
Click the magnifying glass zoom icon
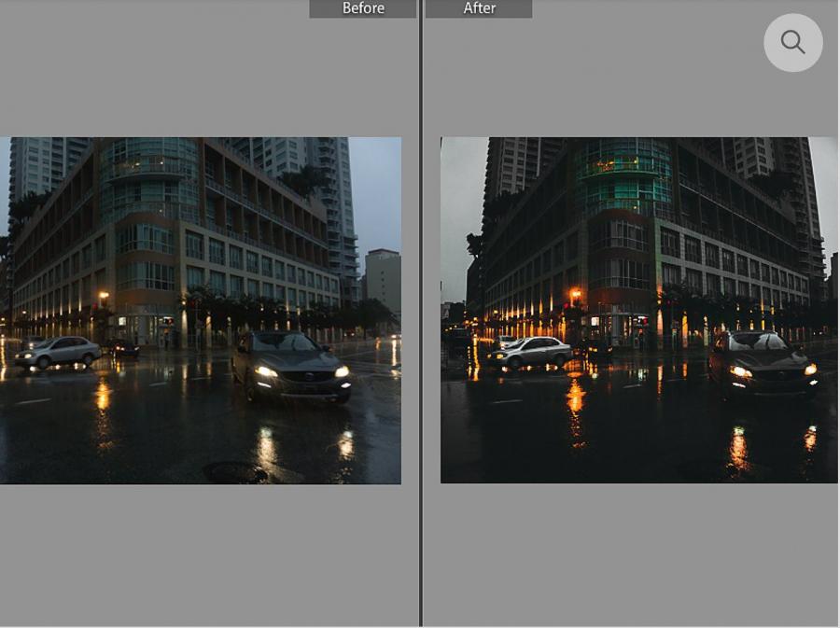click(x=792, y=42)
